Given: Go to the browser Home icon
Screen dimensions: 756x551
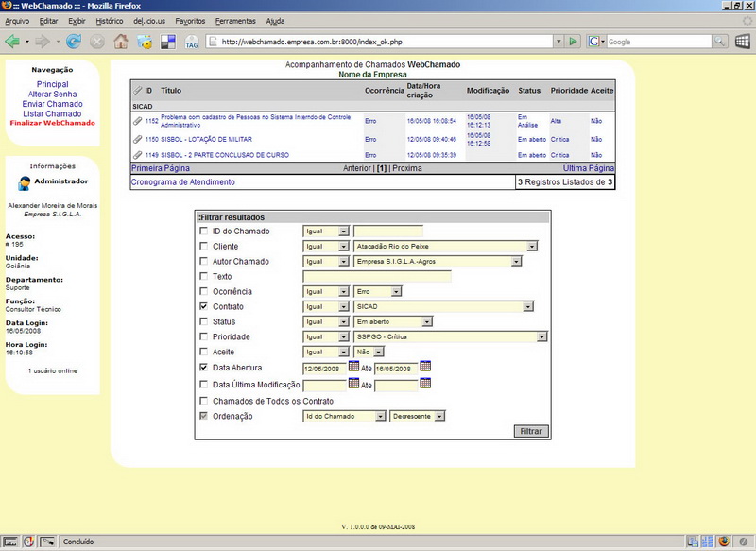Looking at the screenshot, I should pyautogui.click(x=121, y=42).
